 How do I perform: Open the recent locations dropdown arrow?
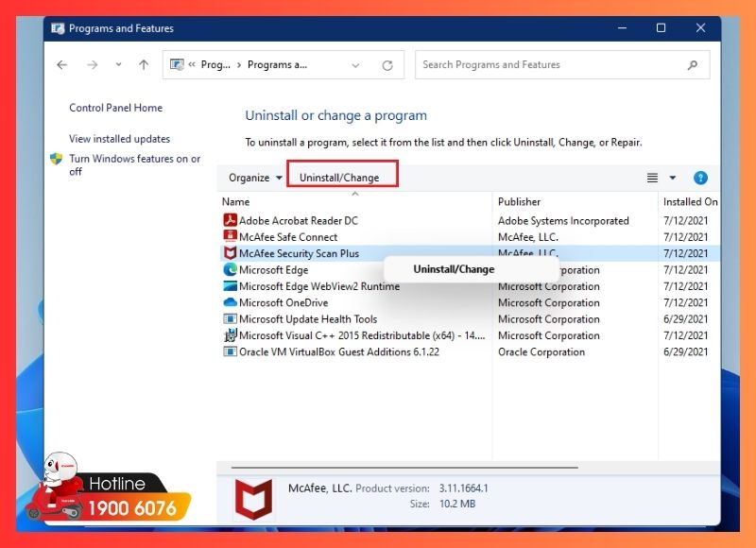click(x=118, y=64)
